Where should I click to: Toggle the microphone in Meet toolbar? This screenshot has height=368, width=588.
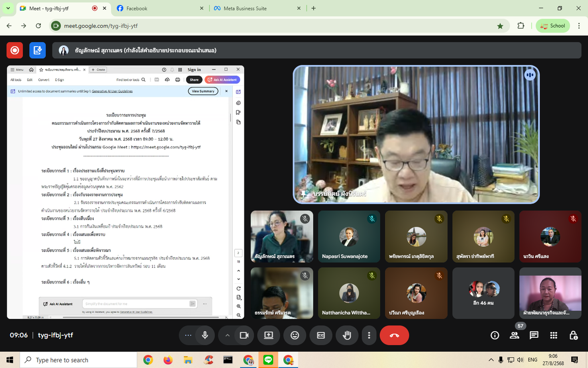205,335
